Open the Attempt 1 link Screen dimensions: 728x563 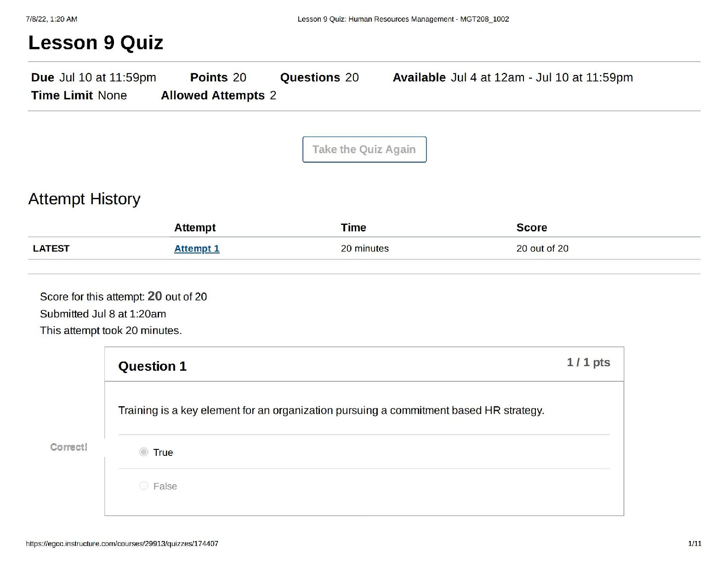click(197, 248)
